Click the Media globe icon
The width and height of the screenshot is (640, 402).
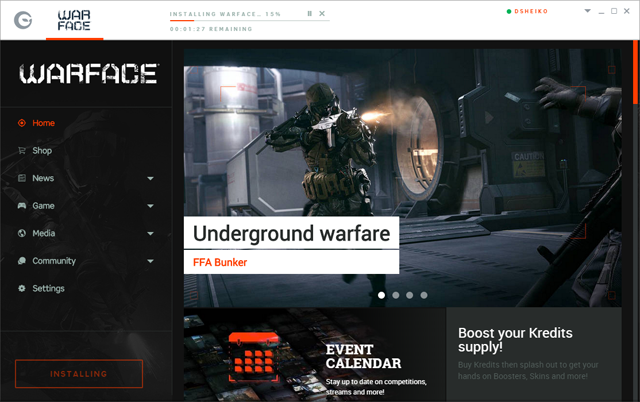pyautogui.click(x=22, y=233)
